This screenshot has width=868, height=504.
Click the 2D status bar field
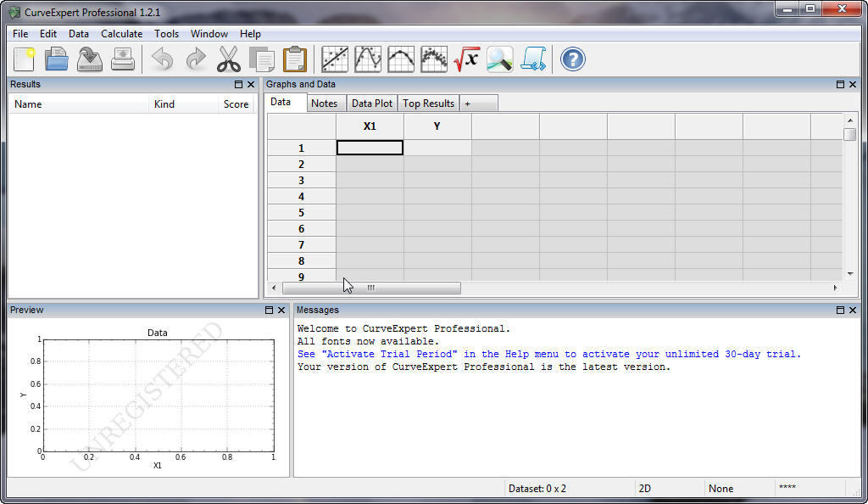[669, 489]
